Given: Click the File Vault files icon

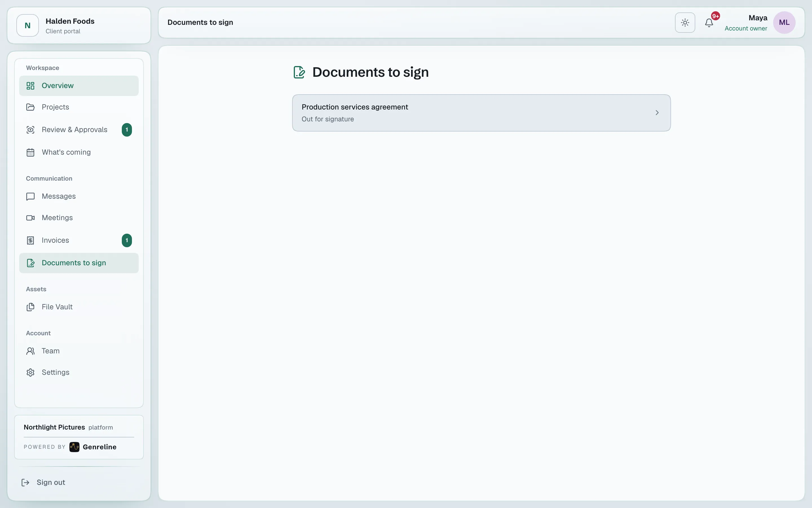Looking at the screenshot, I should pos(30,307).
